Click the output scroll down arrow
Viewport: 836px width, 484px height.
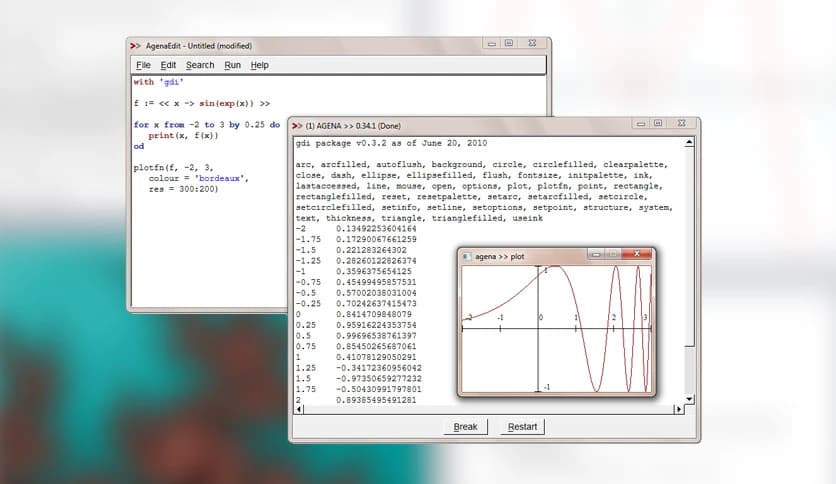click(x=689, y=399)
